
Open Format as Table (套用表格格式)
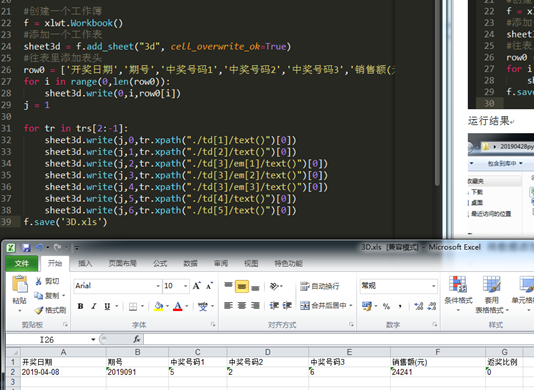(492, 295)
